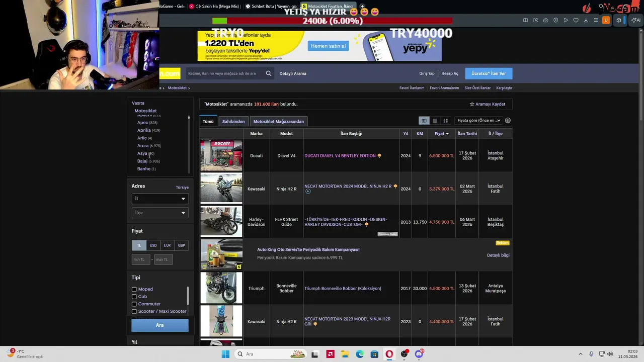This screenshot has height=362, width=644.
Task: Click Hesap Aç sign-up link
Action: tap(450, 73)
